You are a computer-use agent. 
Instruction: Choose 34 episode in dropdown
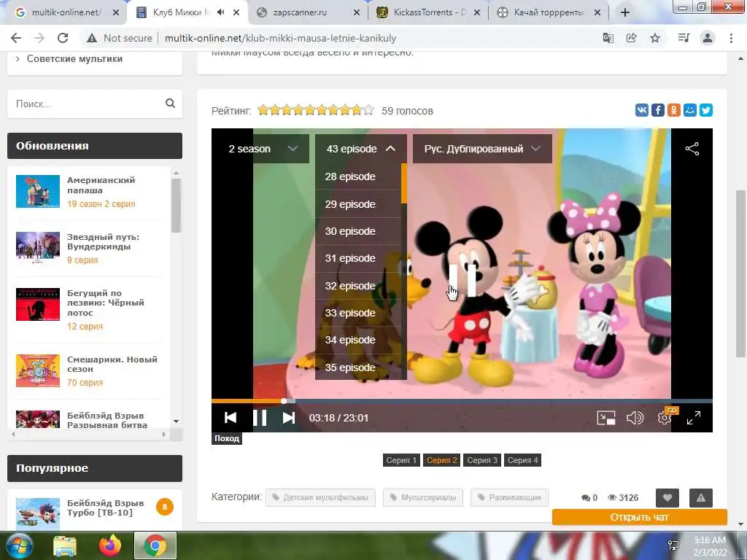coord(357,340)
